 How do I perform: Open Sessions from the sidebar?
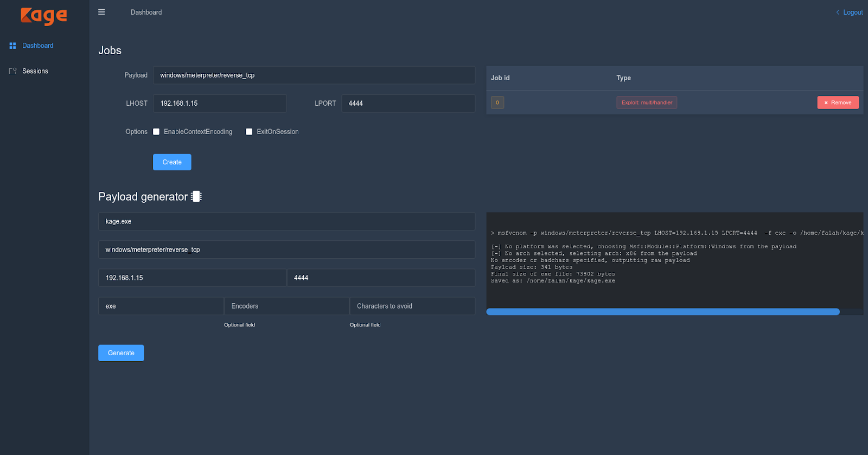[35, 71]
